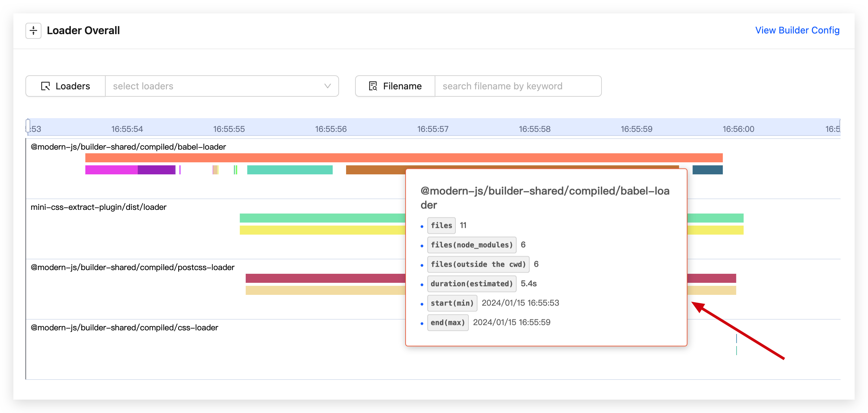The image size is (868, 413).
Task: Click the tooltip babel-loader title
Action: click(x=545, y=198)
